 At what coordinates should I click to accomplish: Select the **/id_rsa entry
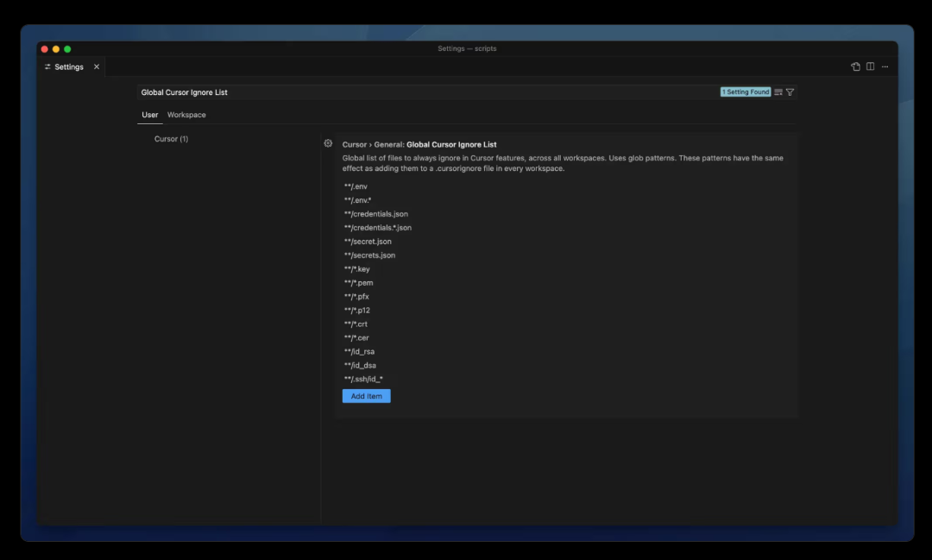point(359,350)
